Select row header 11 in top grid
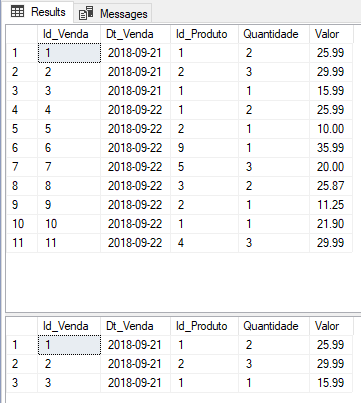The image size is (361, 403). click(22, 243)
